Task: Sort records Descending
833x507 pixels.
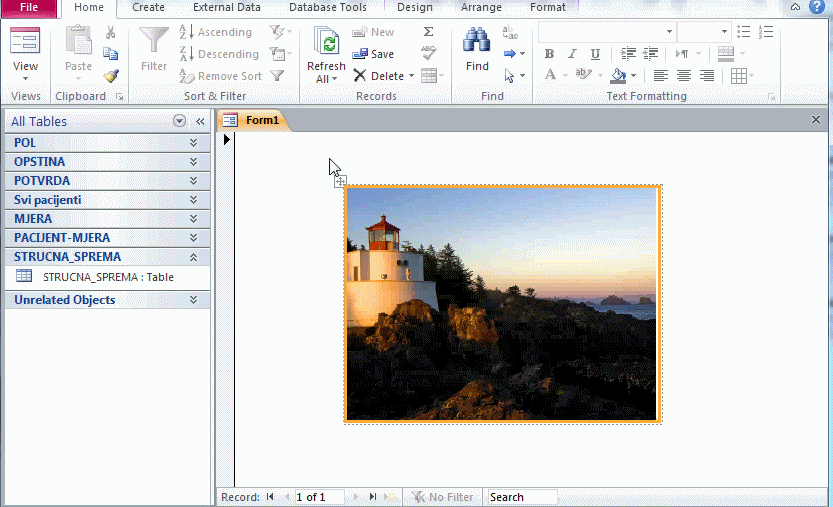Action: 219,54
